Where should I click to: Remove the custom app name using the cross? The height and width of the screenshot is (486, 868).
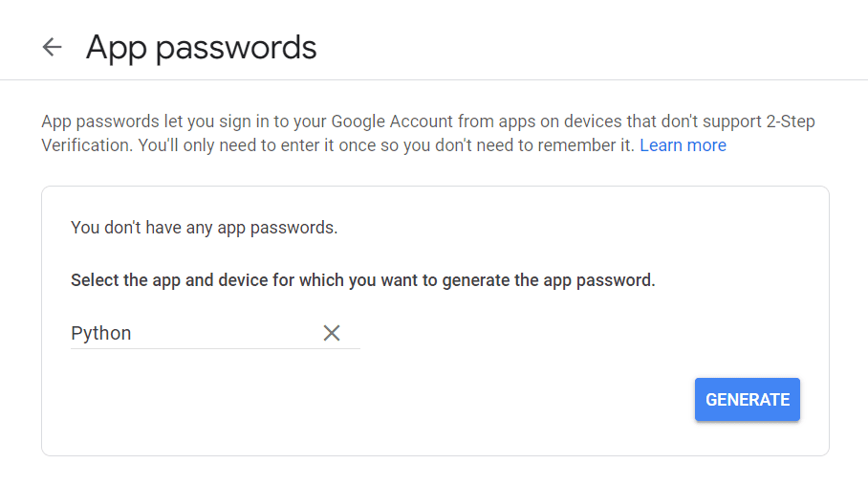tap(332, 333)
